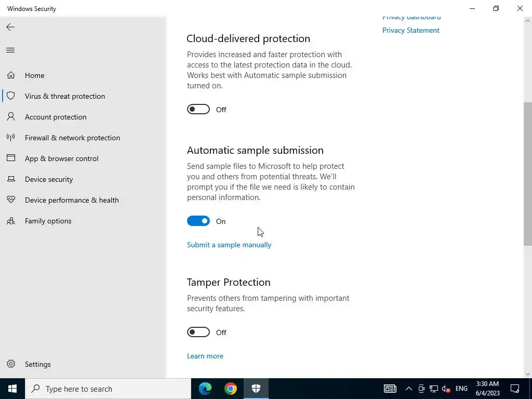Click the Device performance heart icon
This screenshot has height=399, width=532.
pos(11,199)
